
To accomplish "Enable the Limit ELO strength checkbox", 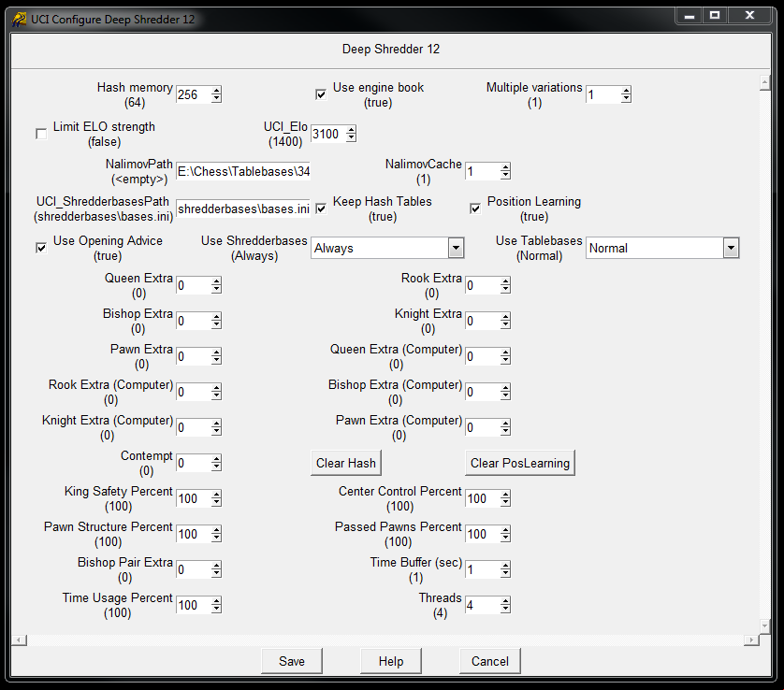I will (x=41, y=134).
